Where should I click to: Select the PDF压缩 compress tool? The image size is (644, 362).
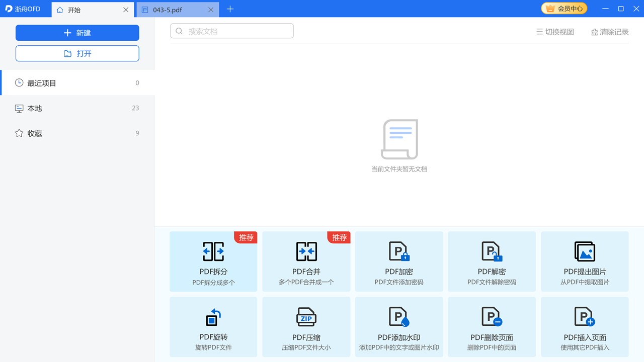tap(306, 327)
